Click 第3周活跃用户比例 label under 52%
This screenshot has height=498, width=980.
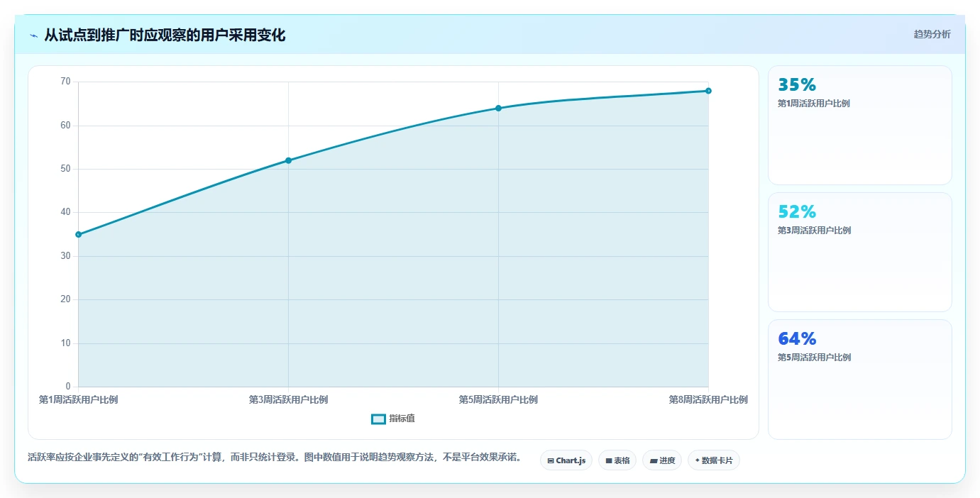click(x=814, y=231)
